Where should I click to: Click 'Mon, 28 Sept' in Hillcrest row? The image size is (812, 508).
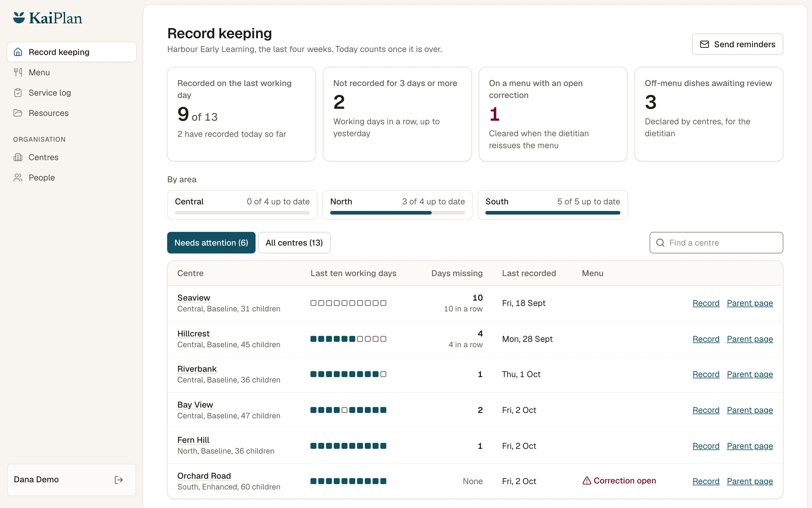pyautogui.click(x=527, y=339)
